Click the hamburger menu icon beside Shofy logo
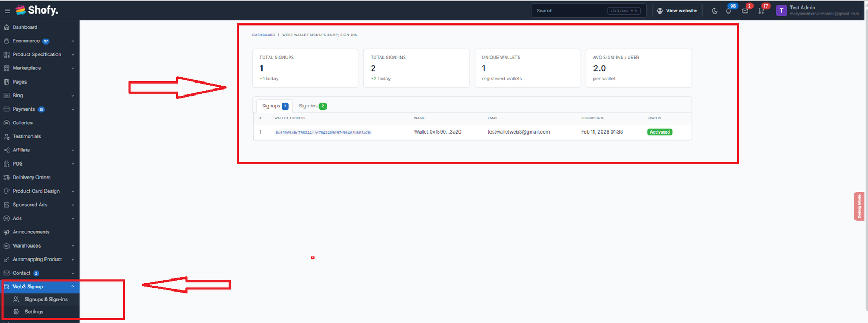Image resolution: width=868 pixels, height=323 pixels. (8, 11)
